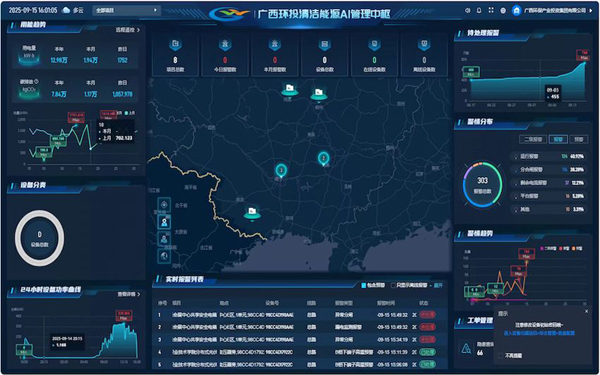The width and height of the screenshot is (600, 375).
Task: Click the globe icon in top header
Action: [503, 11]
